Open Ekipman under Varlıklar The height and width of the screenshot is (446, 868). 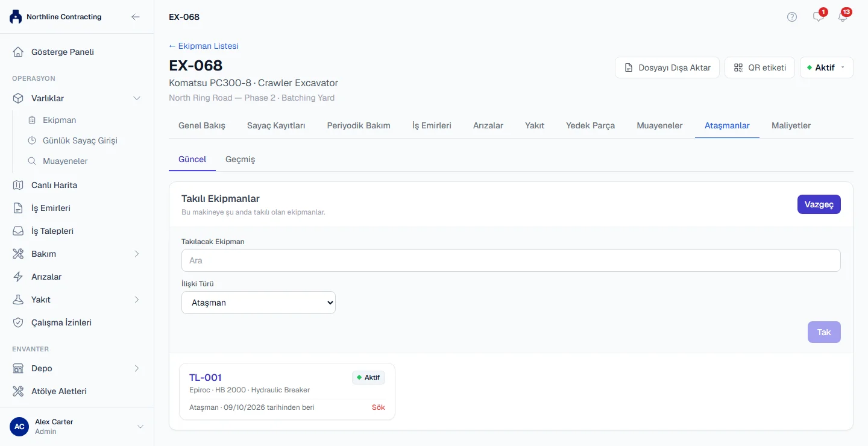(x=59, y=120)
